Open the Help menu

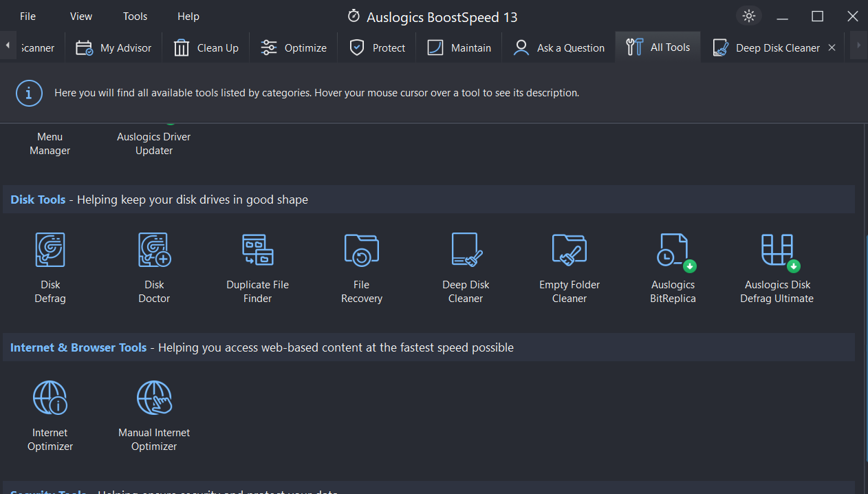188,17
